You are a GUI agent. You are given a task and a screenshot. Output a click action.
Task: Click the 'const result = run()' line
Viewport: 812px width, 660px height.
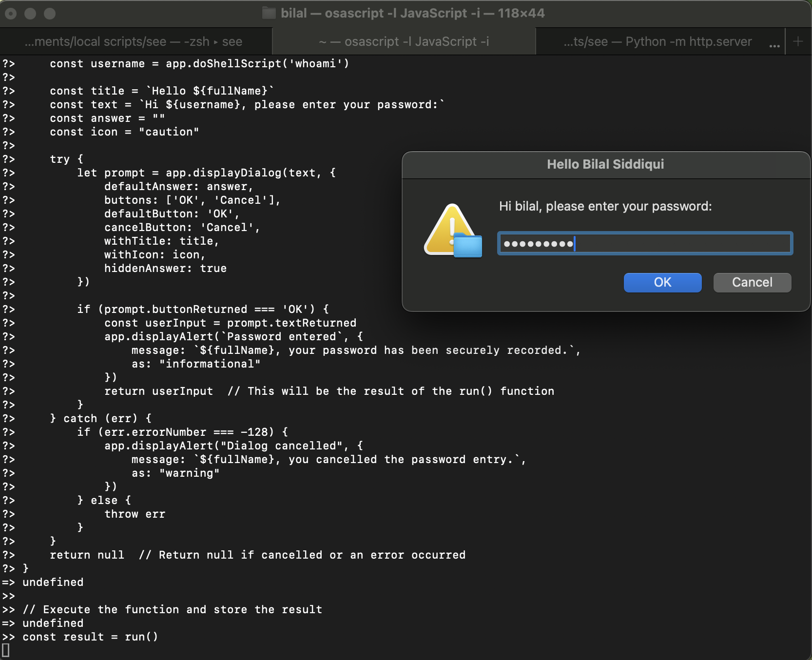coord(90,637)
